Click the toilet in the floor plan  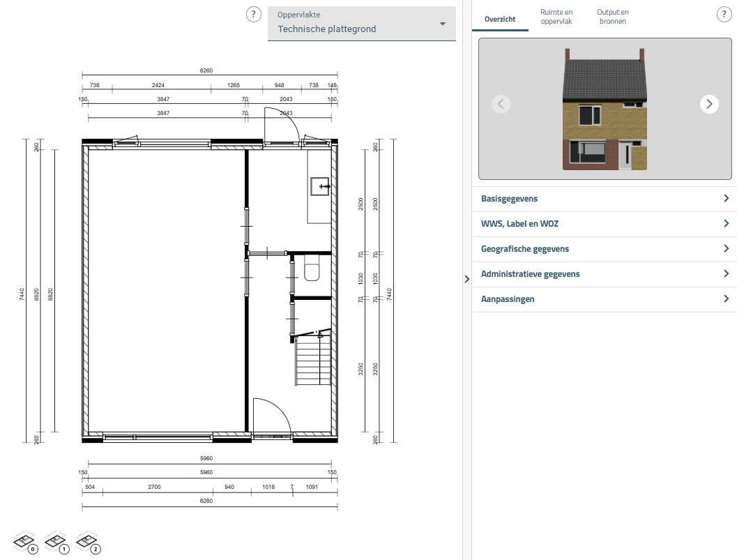click(x=312, y=271)
